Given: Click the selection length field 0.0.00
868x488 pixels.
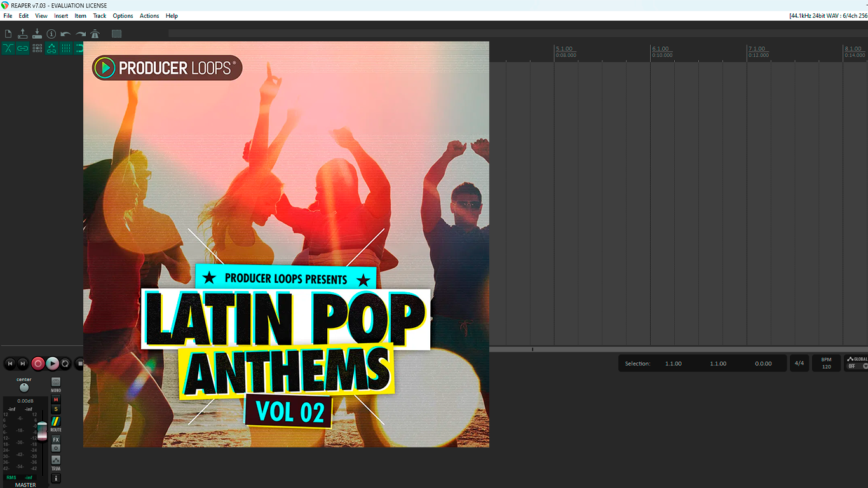Looking at the screenshot, I should tap(763, 363).
